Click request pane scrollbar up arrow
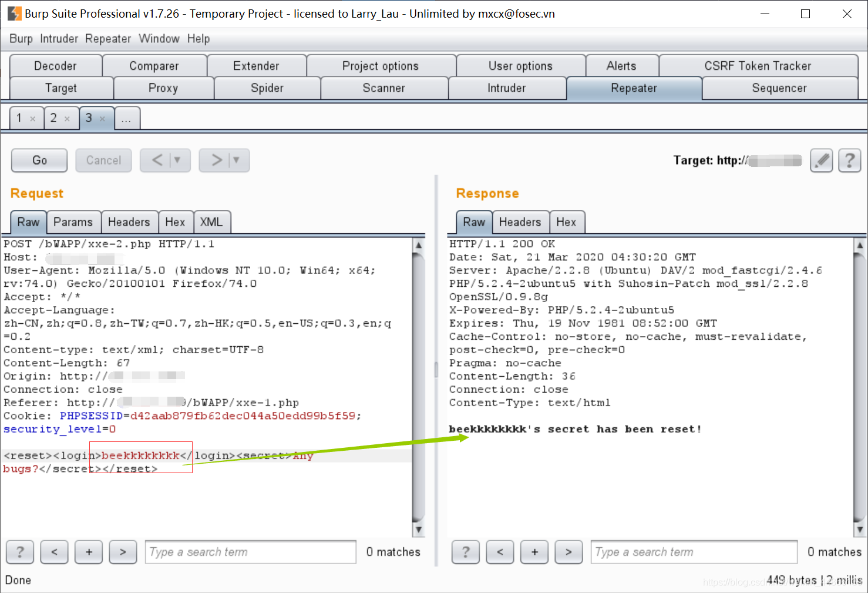 click(x=419, y=244)
